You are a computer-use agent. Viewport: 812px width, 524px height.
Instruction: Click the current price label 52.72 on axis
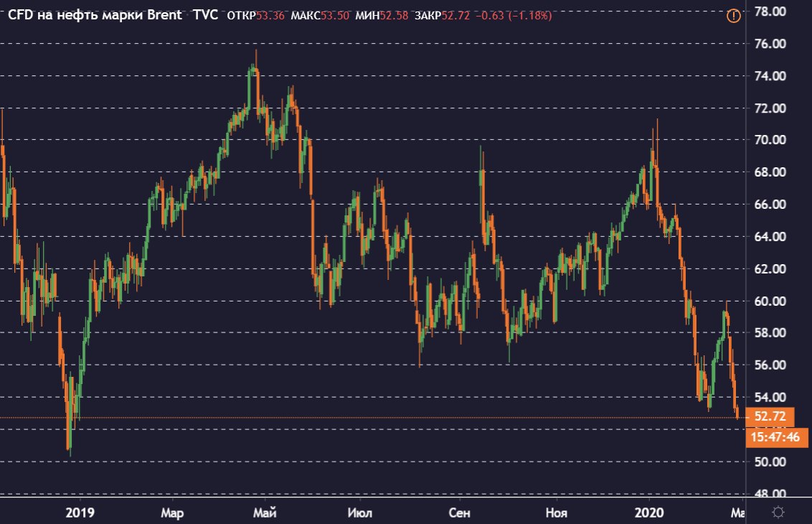coord(770,416)
